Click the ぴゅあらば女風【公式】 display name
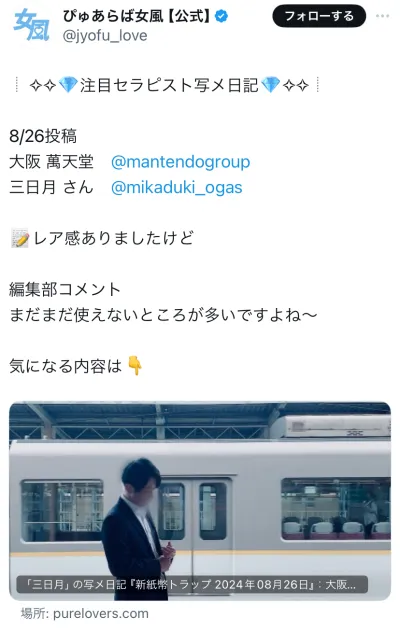 pyautogui.click(x=137, y=16)
